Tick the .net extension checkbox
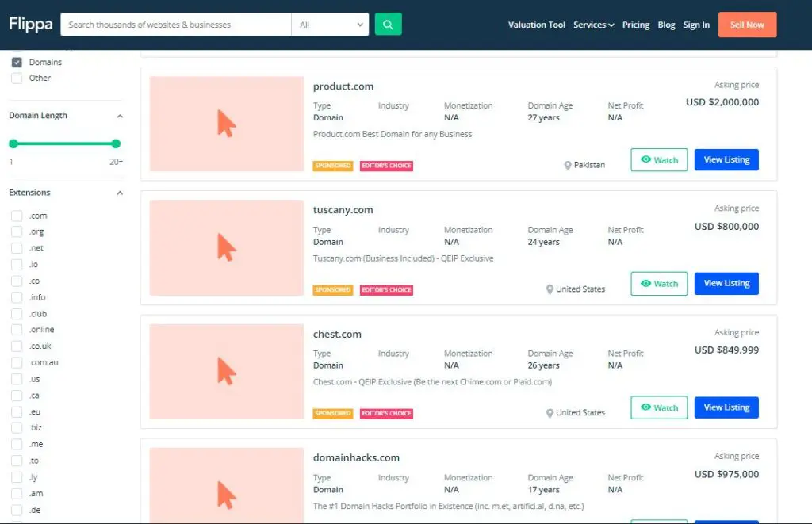 17,249
